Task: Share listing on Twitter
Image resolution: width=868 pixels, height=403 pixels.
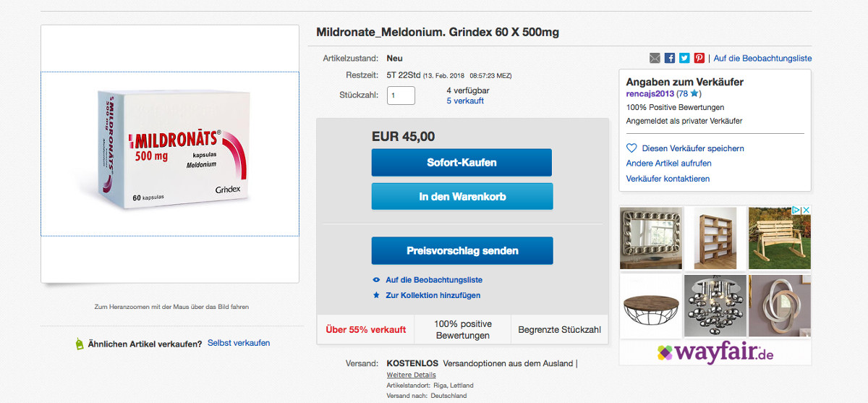Action: point(684,59)
